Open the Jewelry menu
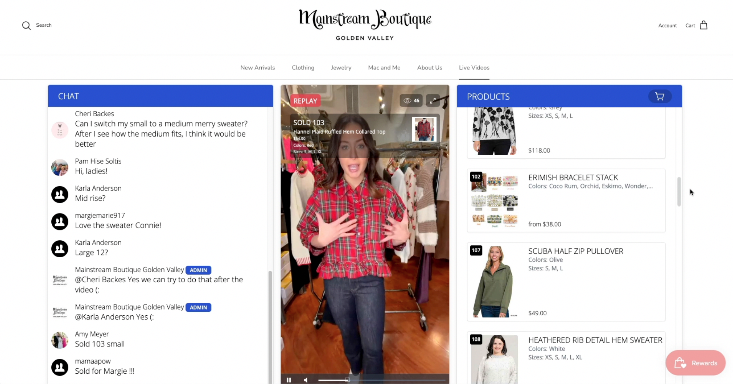733x384 pixels. pos(341,68)
